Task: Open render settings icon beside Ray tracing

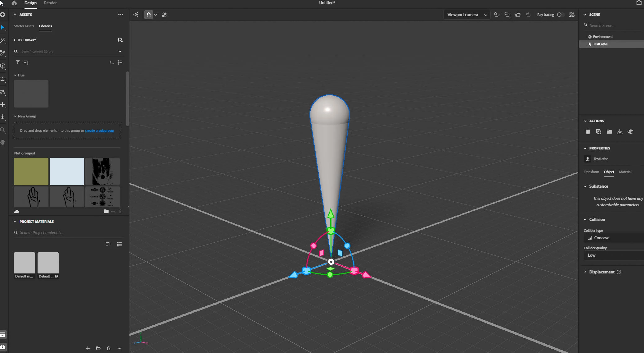Action: point(572,15)
